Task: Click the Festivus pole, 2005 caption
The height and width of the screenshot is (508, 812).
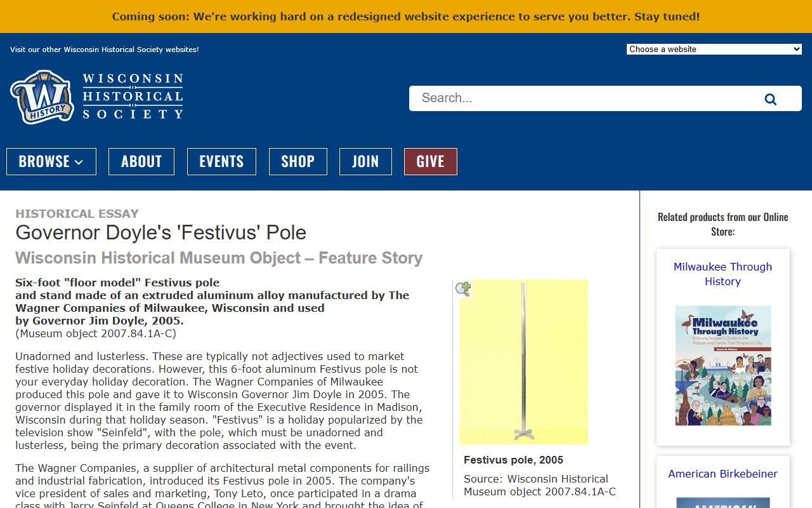Action: (513, 460)
